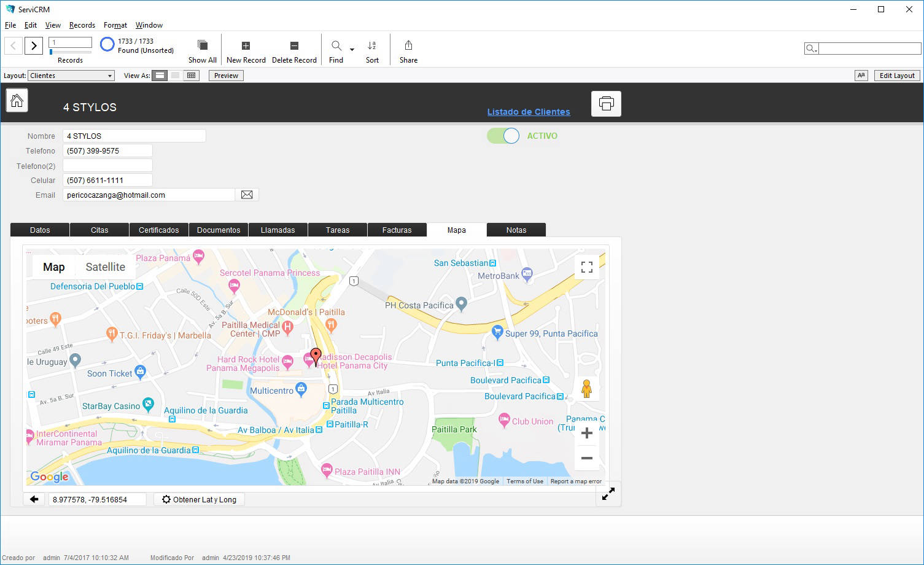Switch to the Llamadas tab
This screenshot has width=924, height=565.
pyautogui.click(x=278, y=230)
